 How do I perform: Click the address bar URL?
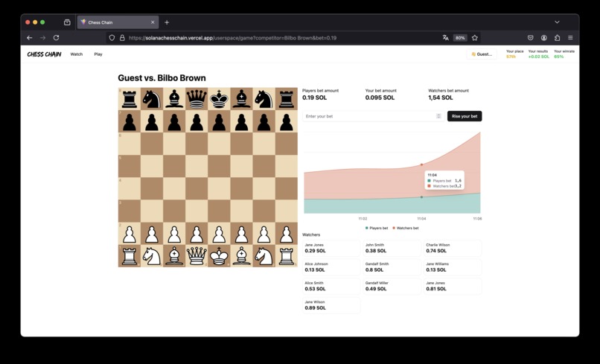point(233,38)
